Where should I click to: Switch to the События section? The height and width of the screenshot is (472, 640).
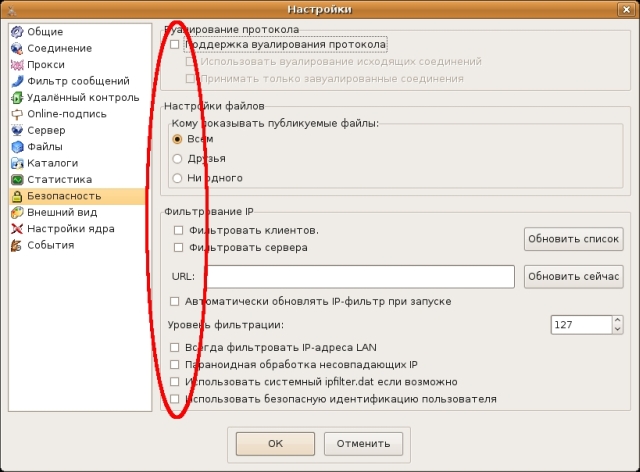[x=50, y=245]
